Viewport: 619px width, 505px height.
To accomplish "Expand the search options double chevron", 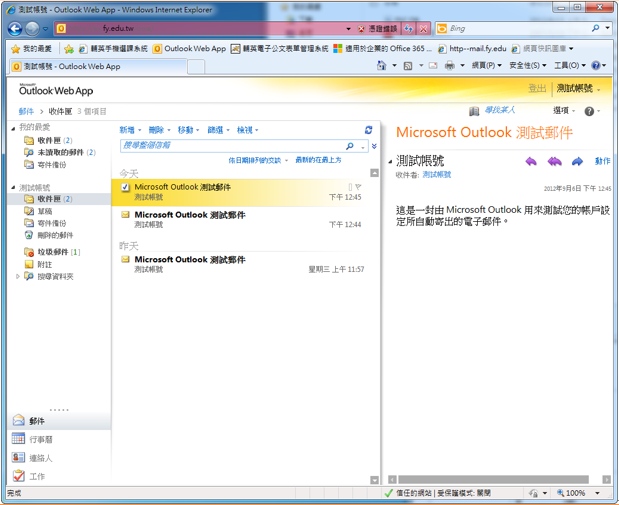I will coord(374,146).
